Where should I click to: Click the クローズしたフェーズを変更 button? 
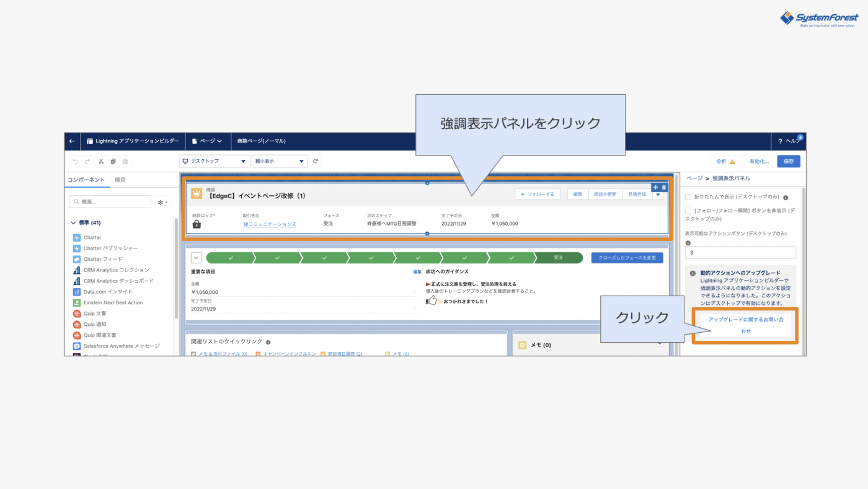[x=627, y=258]
